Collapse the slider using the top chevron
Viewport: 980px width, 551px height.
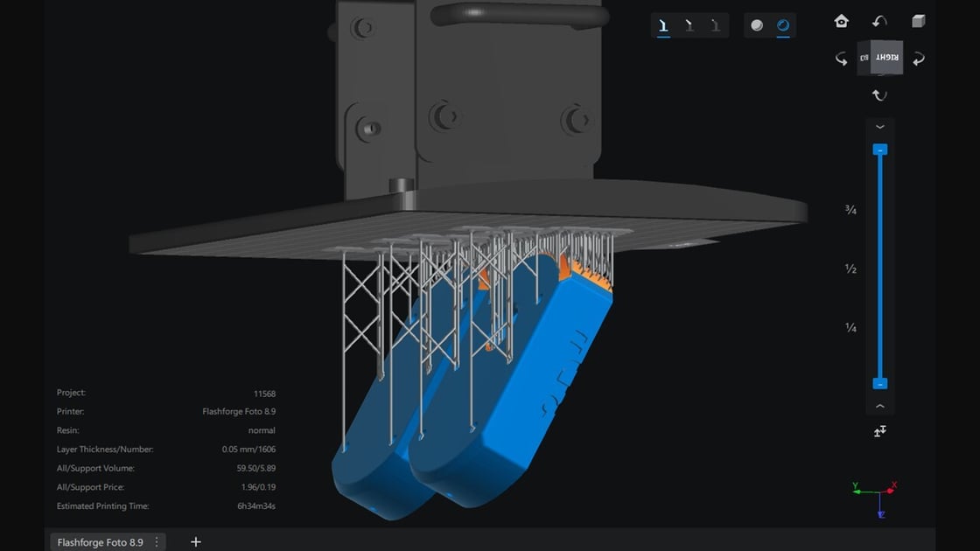tap(880, 127)
